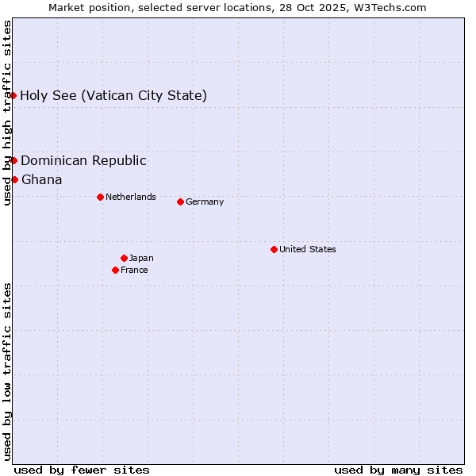This screenshot has width=476, height=476.
Task: Click the 'used by many sites' axis label
Action: (398, 470)
